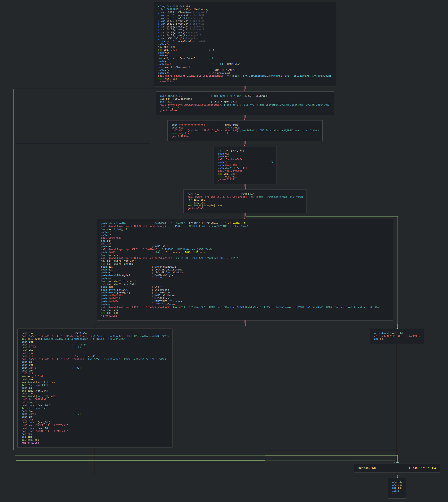This screenshot has width=448, height=502.
Task: Open the call to fcn.0040388e
Action: (230, 159)
